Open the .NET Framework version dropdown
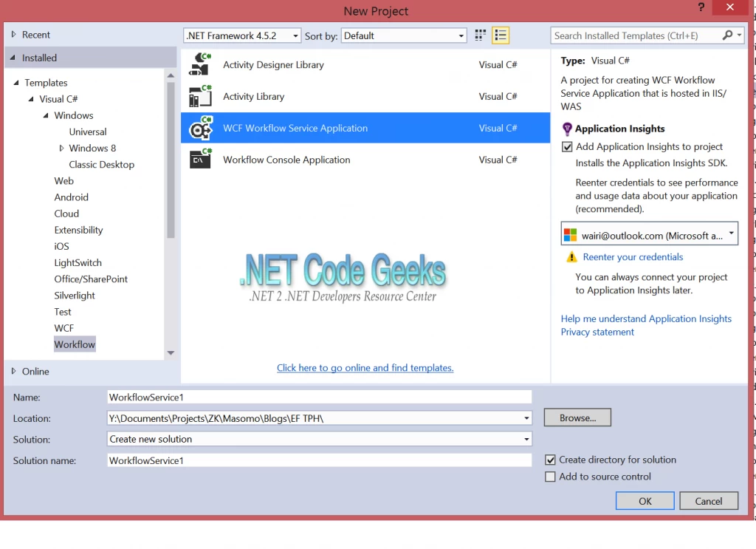Image resolution: width=756 pixels, height=549 pixels. (x=295, y=35)
